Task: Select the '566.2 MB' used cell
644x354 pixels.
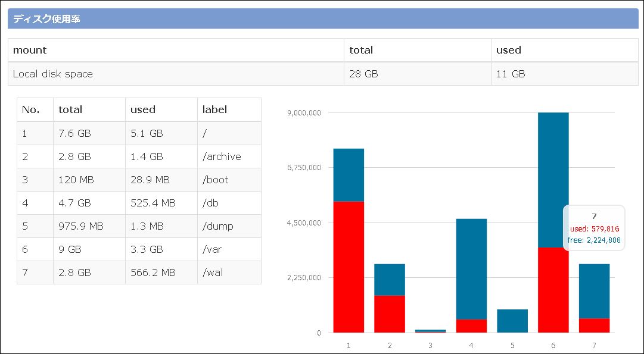Action: (161, 272)
